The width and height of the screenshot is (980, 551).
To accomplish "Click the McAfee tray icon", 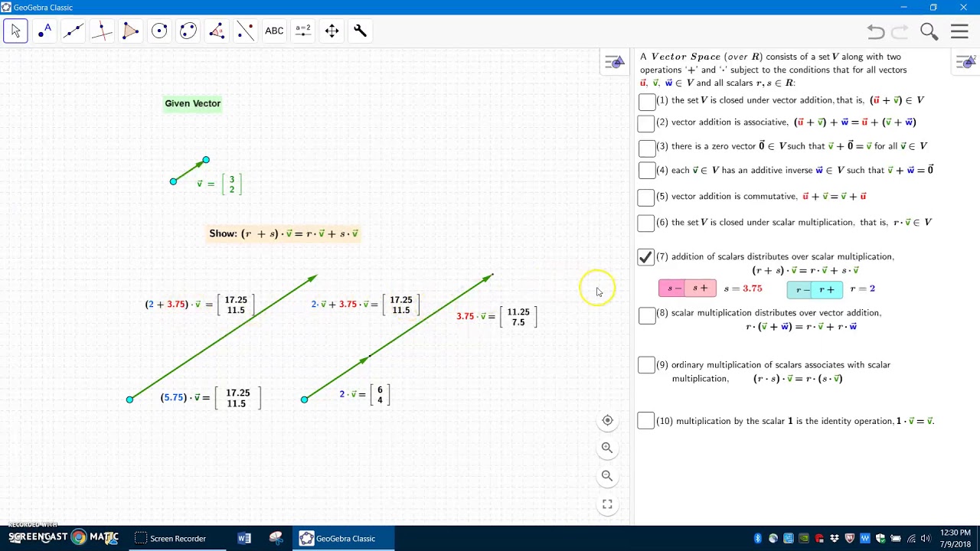I will click(850, 539).
